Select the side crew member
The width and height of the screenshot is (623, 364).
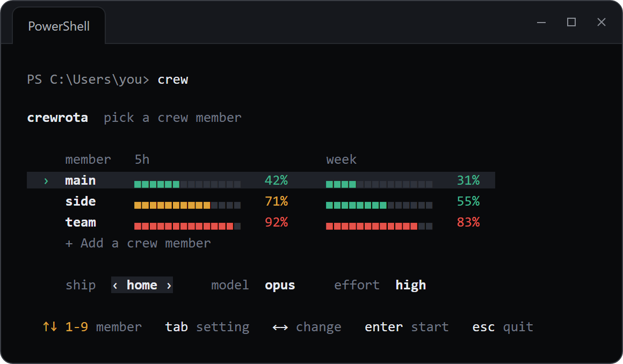click(81, 201)
